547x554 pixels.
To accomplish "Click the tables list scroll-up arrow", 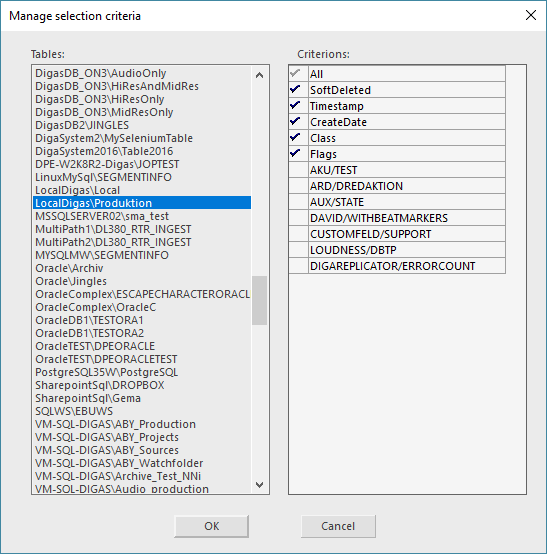I will pyautogui.click(x=259, y=75).
